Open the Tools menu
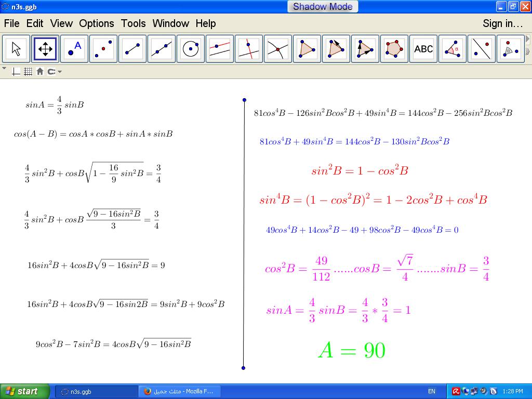This screenshot has height=399, width=532. click(x=134, y=23)
